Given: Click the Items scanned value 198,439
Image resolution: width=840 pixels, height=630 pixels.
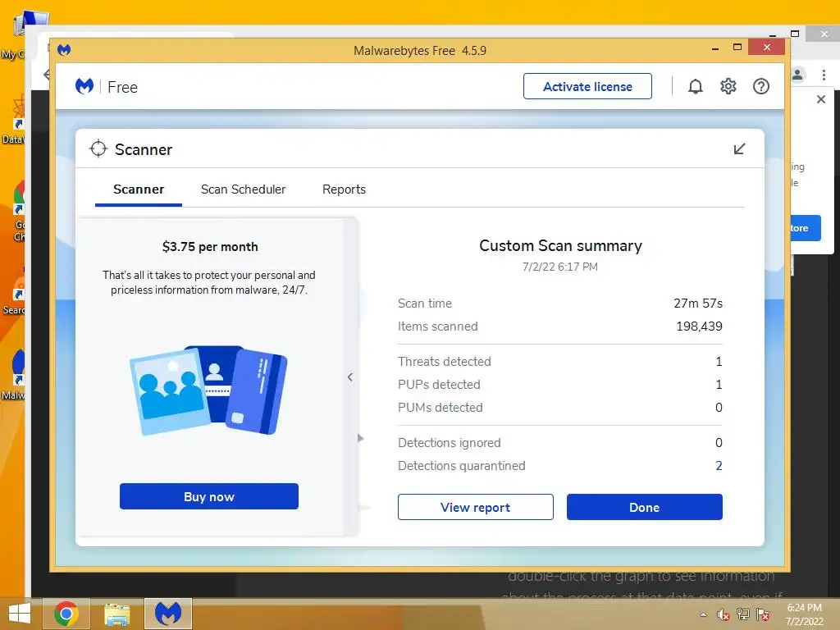Looking at the screenshot, I should pyautogui.click(x=699, y=326).
